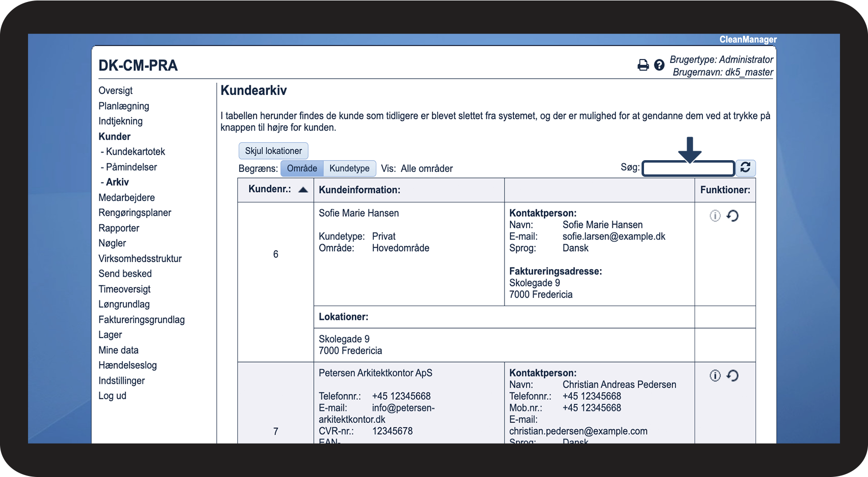Toggle the Område filter button
The height and width of the screenshot is (477, 868).
click(302, 168)
